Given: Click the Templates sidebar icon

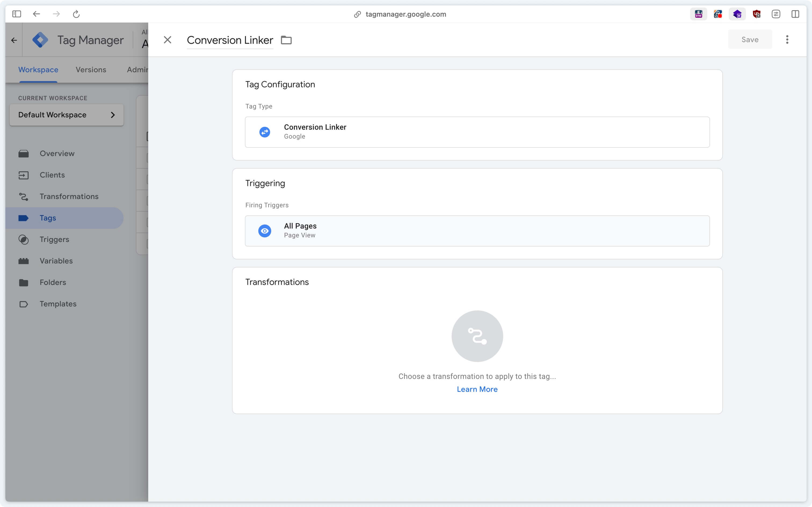Looking at the screenshot, I should tap(23, 304).
